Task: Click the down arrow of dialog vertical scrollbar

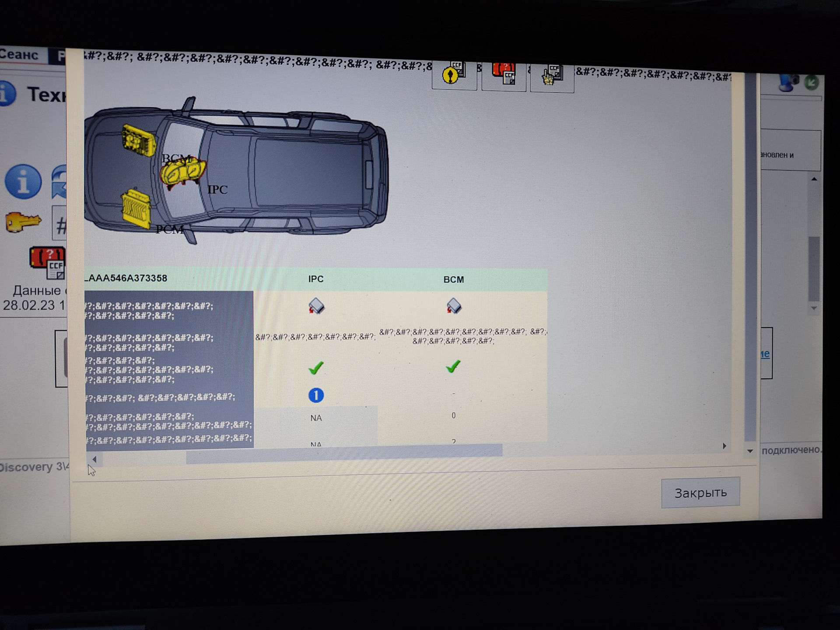Action: click(750, 451)
